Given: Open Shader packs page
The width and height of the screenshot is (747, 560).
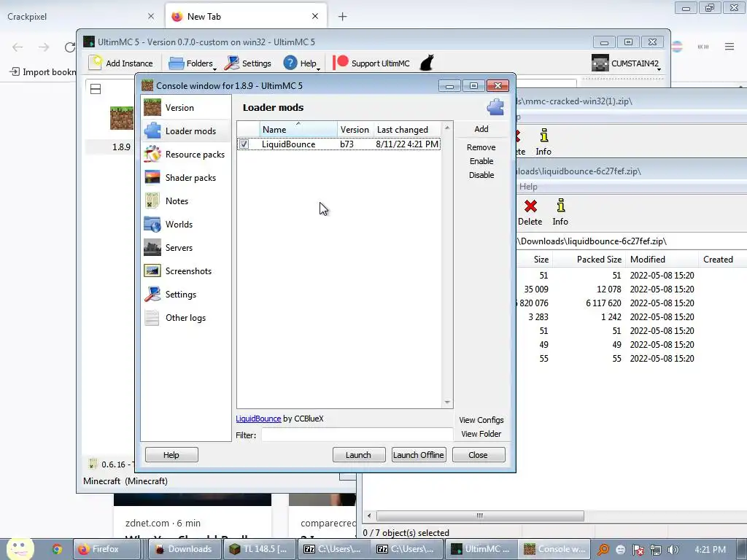Looking at the screenshot, I should (186, 178).
